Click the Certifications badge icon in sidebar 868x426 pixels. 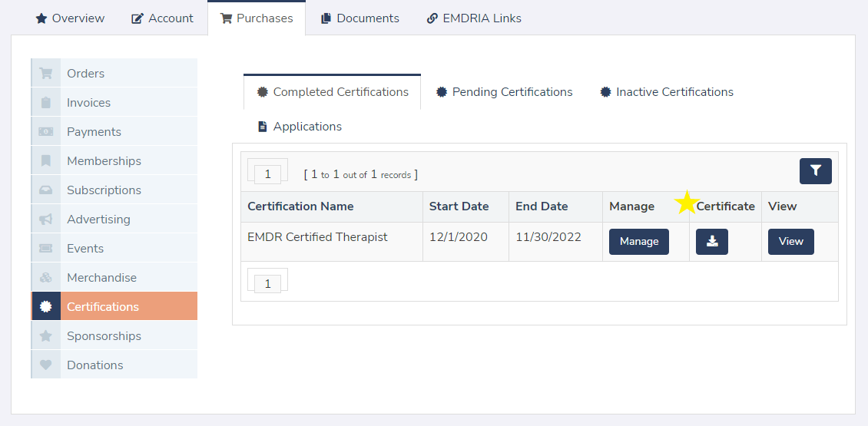pyautogui.click(x=45, y=306)
